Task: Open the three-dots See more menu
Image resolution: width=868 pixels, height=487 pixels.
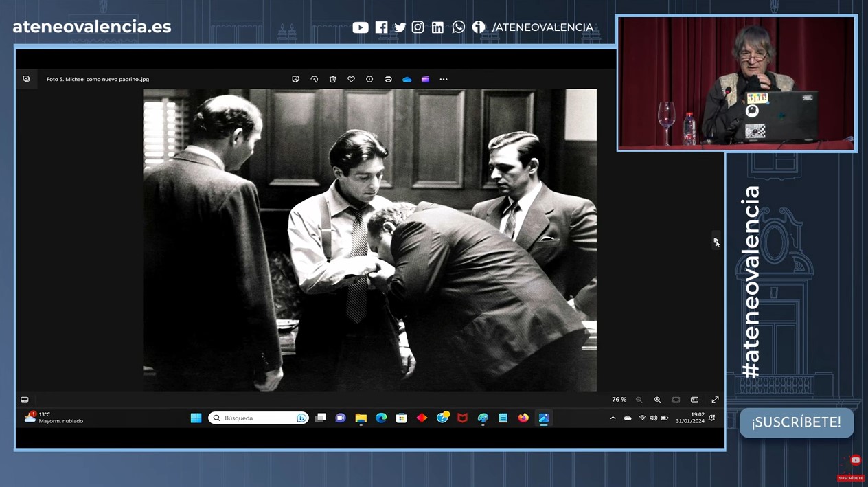Action: click(x=444, y=79)
